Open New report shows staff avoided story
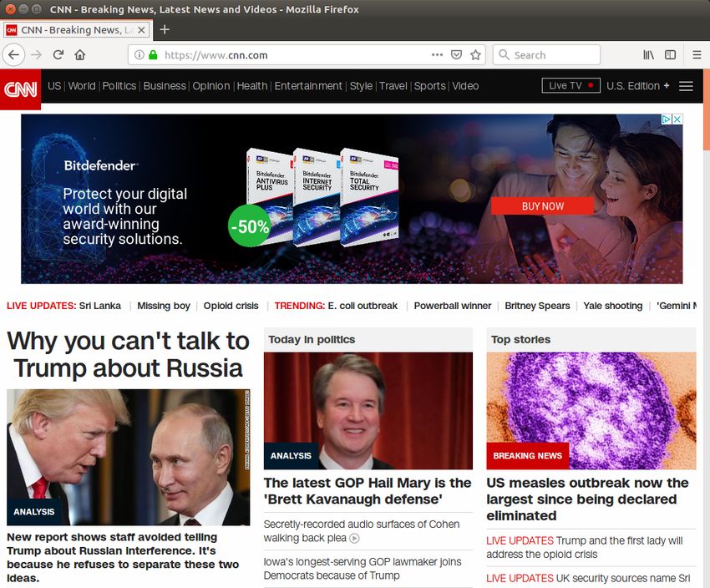 click(x=122, y=558)
